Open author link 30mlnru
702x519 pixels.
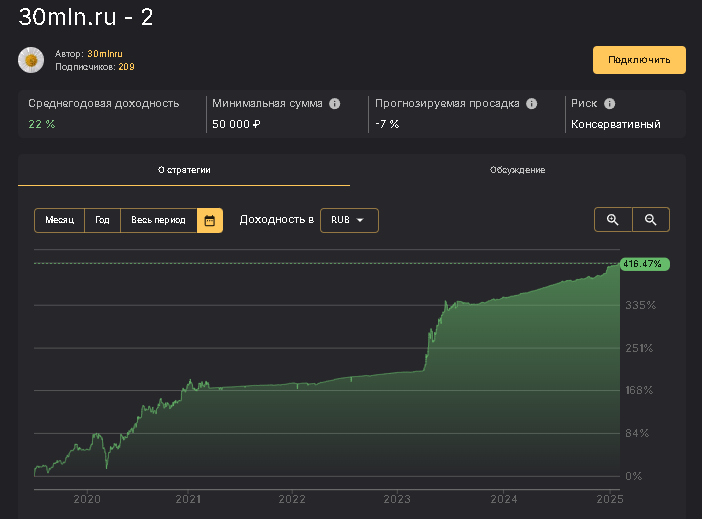click(105, 53)
